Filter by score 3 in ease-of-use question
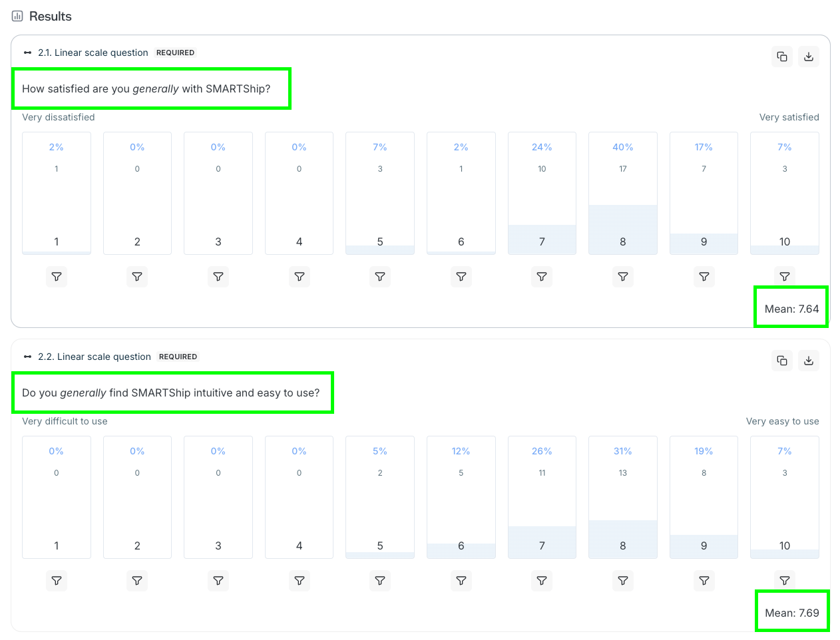The image size is (840, 640). pyautogui.click(x=218, y=581)
